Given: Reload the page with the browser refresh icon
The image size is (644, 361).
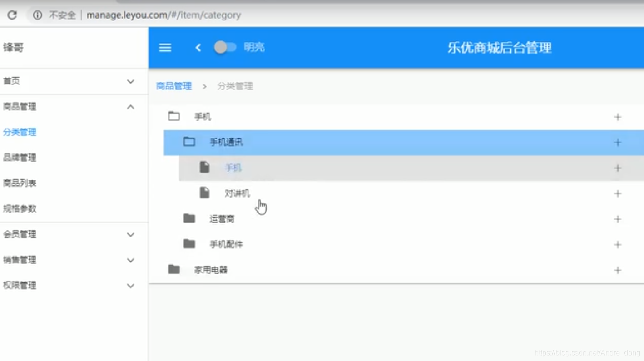Looking at the screenshot, I should click(x=12, y=15).
